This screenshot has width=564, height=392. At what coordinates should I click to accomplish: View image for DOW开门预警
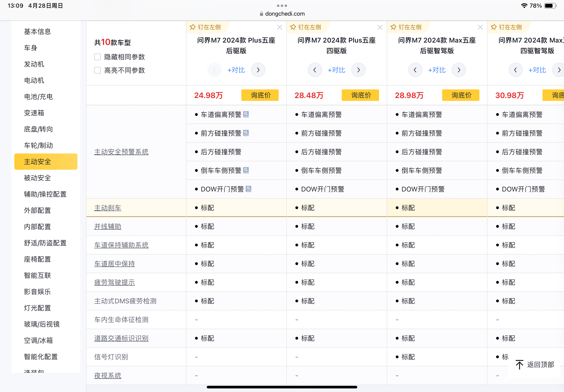(249, 189)
